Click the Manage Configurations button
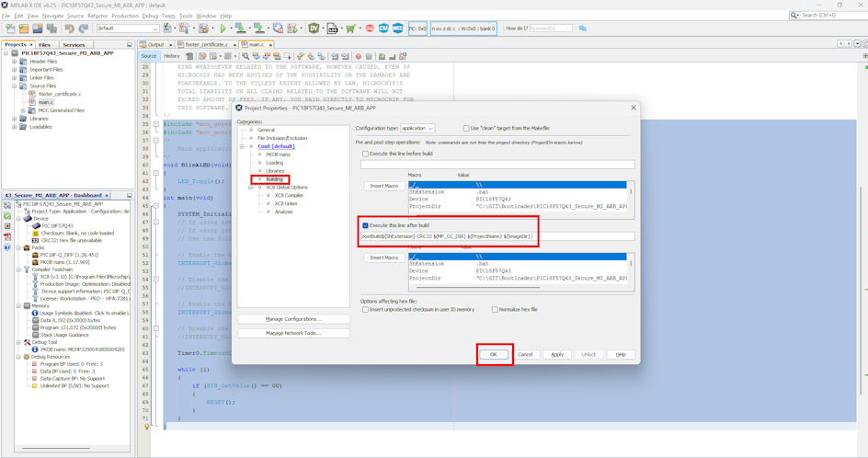The width and height of the screenshot is (868, 458). (292, 319)
